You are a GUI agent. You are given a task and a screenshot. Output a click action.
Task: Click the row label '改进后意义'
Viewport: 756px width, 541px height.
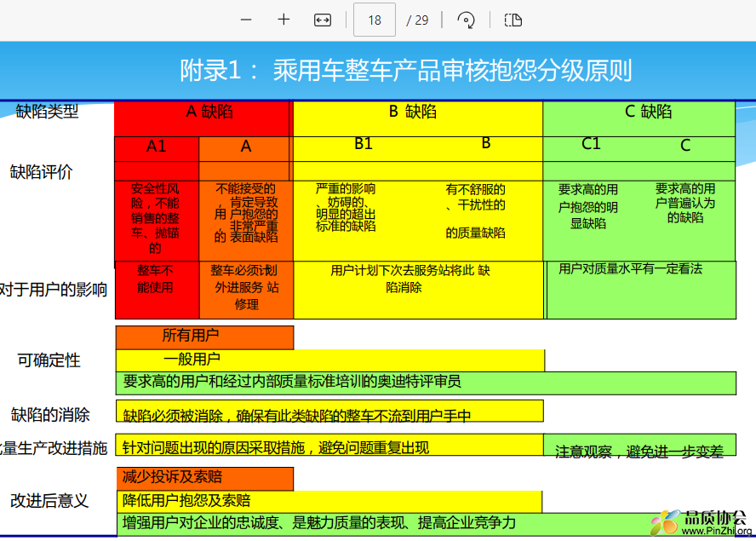49,501
